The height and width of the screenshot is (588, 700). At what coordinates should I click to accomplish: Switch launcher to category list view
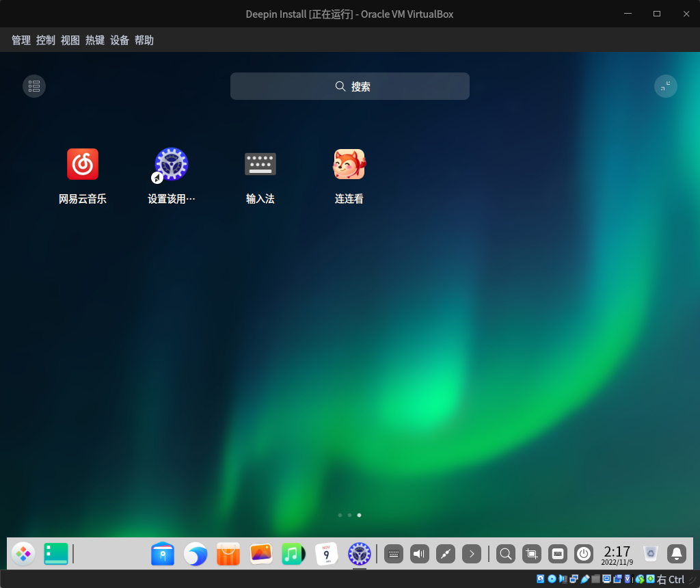coord(34,85)
